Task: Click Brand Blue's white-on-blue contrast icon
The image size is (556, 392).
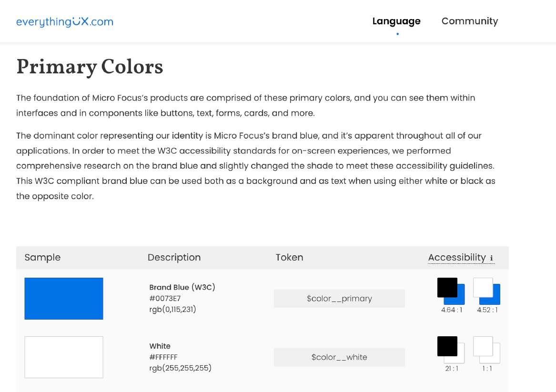Action: [x=486, y=291]
